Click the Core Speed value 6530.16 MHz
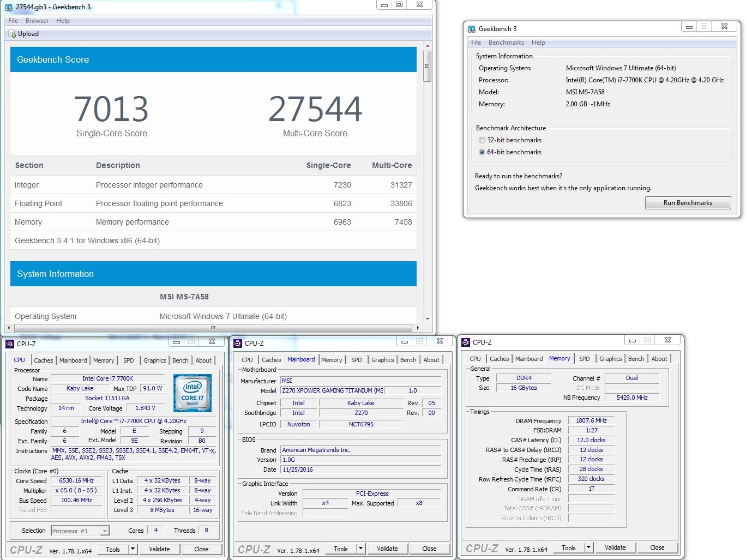Image resolution: width=746 pixels, height=560 pixels. click(x=77, y=480)
